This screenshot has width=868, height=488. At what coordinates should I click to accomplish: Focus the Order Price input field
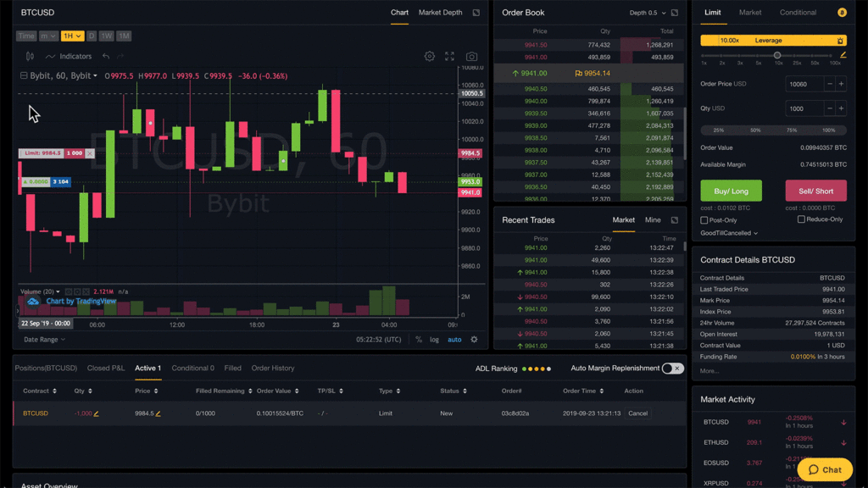tap(804, 84)
